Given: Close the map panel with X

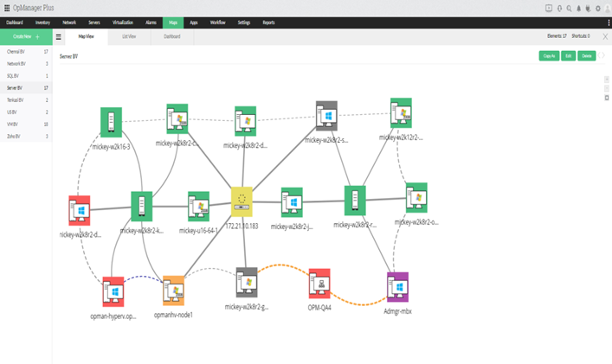Looking at the screenshot, I should pos(605,36).
